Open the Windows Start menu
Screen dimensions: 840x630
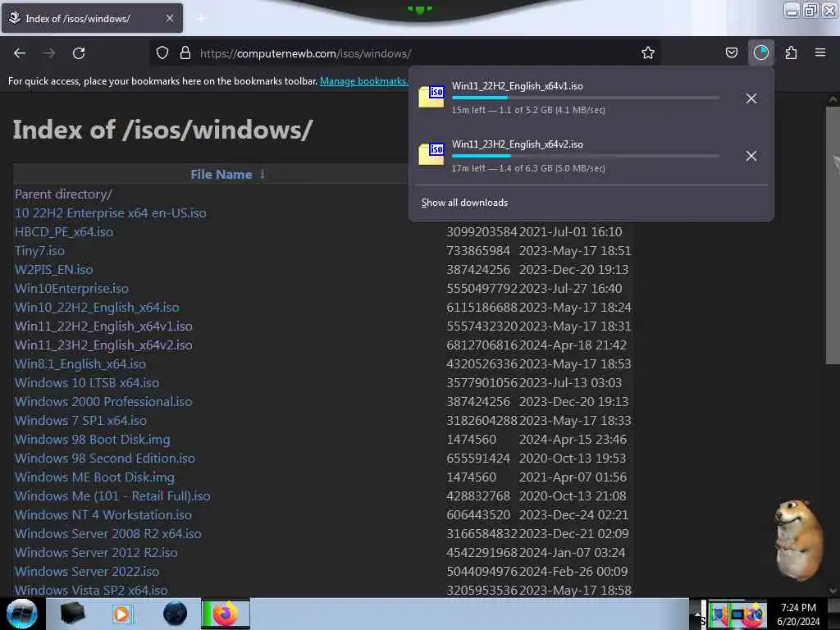(x=21, y=614)
